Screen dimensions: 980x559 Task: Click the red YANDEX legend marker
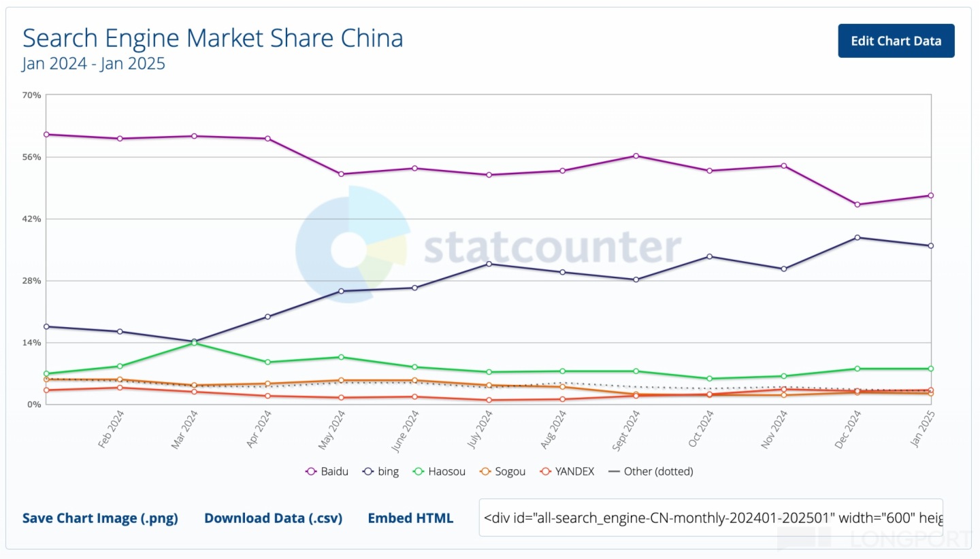pos(545,471)
